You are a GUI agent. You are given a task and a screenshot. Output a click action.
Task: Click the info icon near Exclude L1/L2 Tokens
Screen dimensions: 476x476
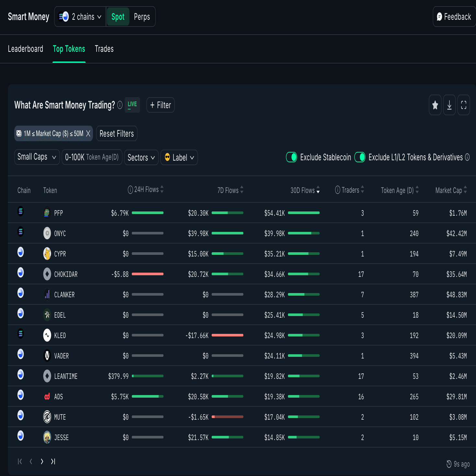(x=467, y=157)
